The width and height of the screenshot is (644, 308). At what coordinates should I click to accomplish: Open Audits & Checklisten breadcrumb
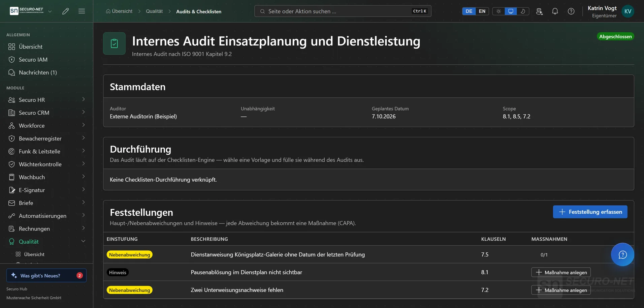[x=199, y=11]
